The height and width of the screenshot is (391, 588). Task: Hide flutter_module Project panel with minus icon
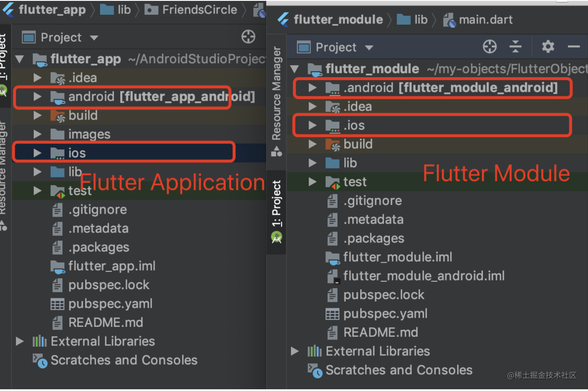[x=574, y=46]
